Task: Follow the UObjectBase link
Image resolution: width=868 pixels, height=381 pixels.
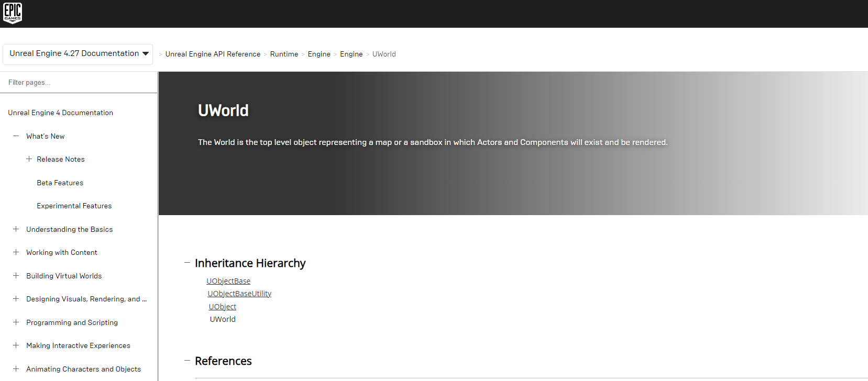Action: tap(228, 281)
